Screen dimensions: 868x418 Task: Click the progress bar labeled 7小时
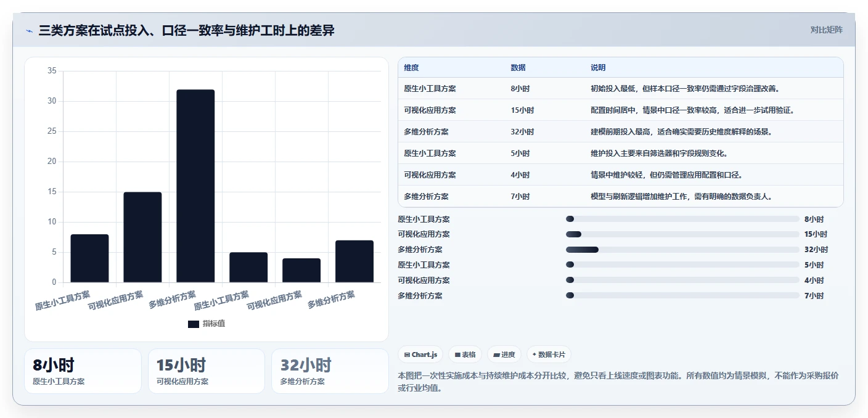682,296
